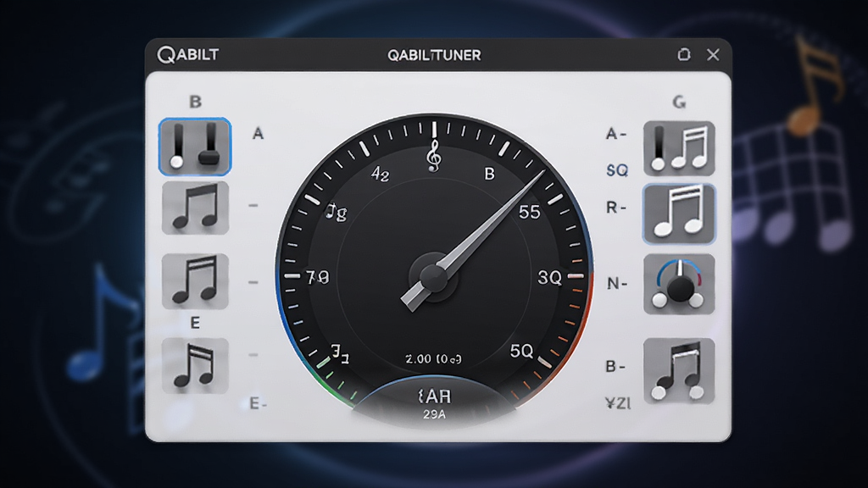The image size is (868, 488).
Task: Click the AR 29A readout at gauge bottom
Action: coord(434,404)
